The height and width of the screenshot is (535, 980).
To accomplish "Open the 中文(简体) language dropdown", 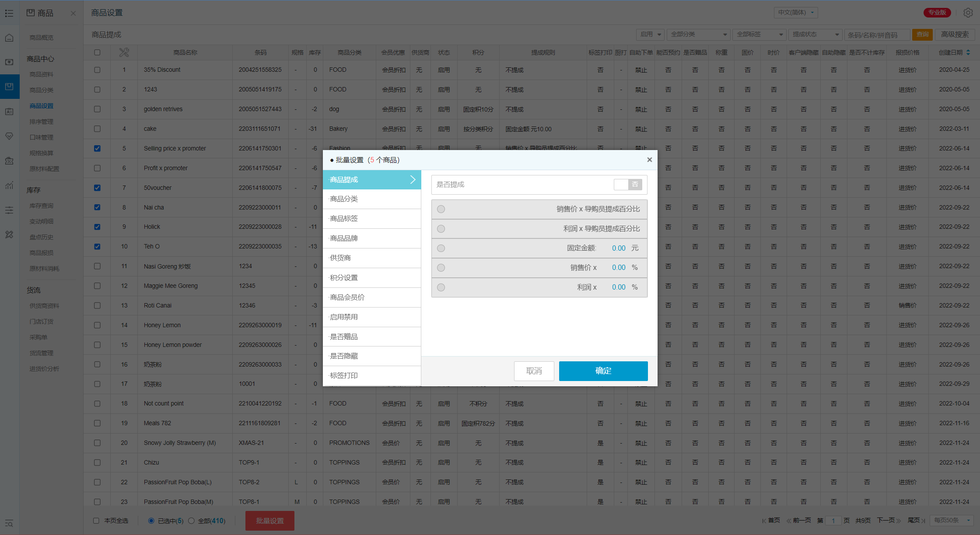I will tap(795, 13).
